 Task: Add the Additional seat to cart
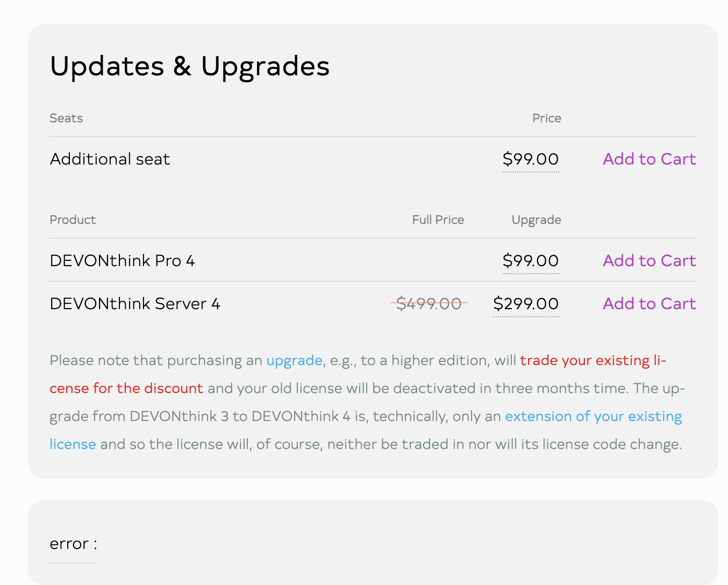(x=649, y=159)
